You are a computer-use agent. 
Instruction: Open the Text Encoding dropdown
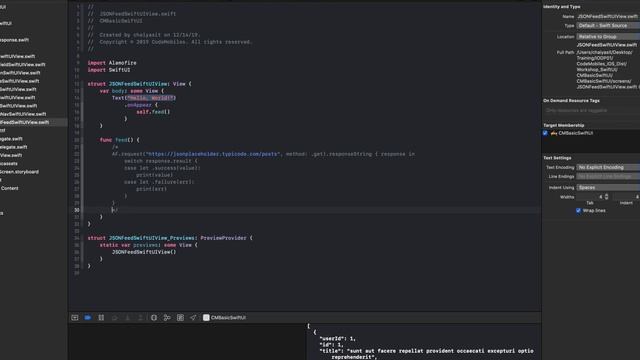[608, 167]
